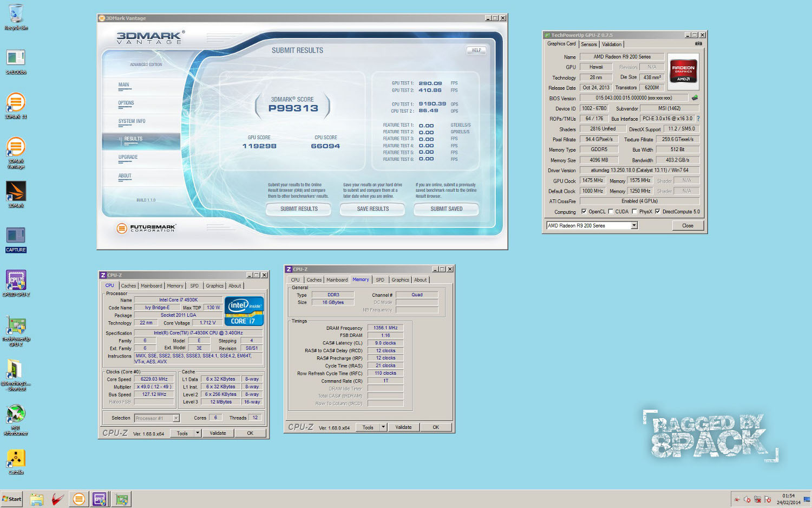Viewport: 812px width, 508px height.
Task: Click the BIOS save chip icon in GPU-Z
Action: pos(695,98)
